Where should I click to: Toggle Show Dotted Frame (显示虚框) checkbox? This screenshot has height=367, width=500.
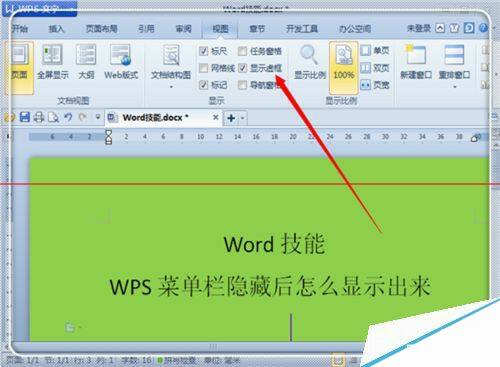point(242,68)
